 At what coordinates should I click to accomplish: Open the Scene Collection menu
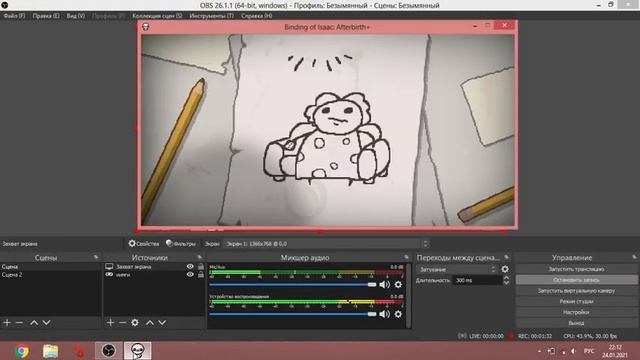click(x=157, y=16)
